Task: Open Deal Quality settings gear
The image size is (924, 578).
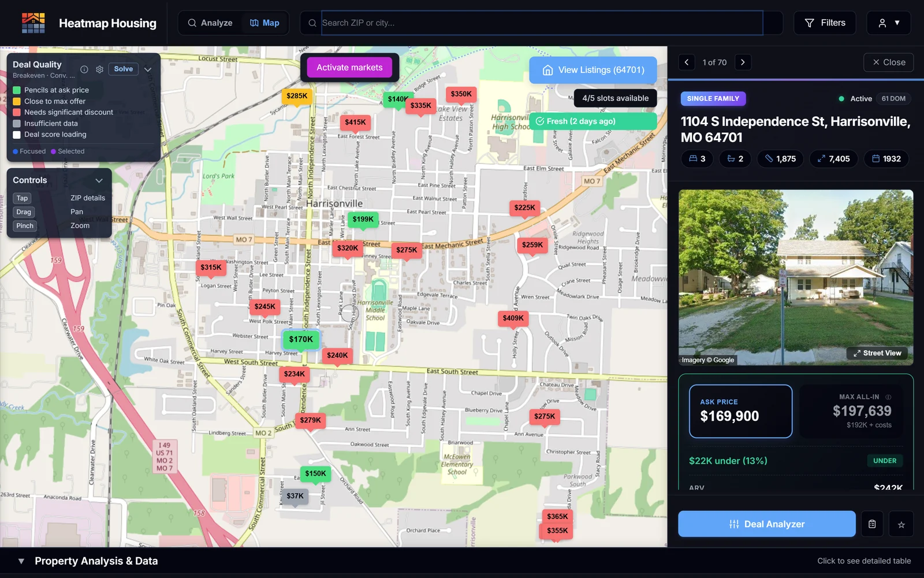Action: tap(99, 69)
